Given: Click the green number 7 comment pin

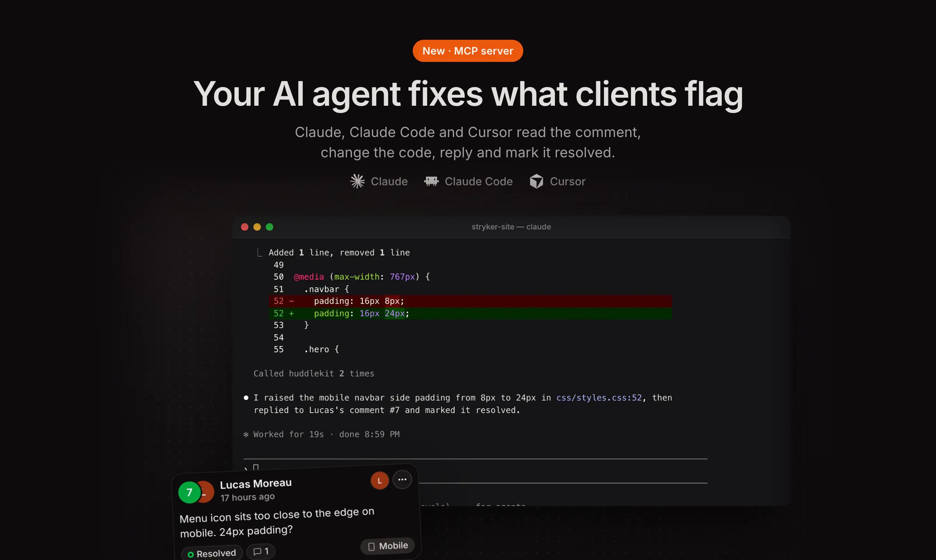Looking at the screenshot, I should pos(189,492).
